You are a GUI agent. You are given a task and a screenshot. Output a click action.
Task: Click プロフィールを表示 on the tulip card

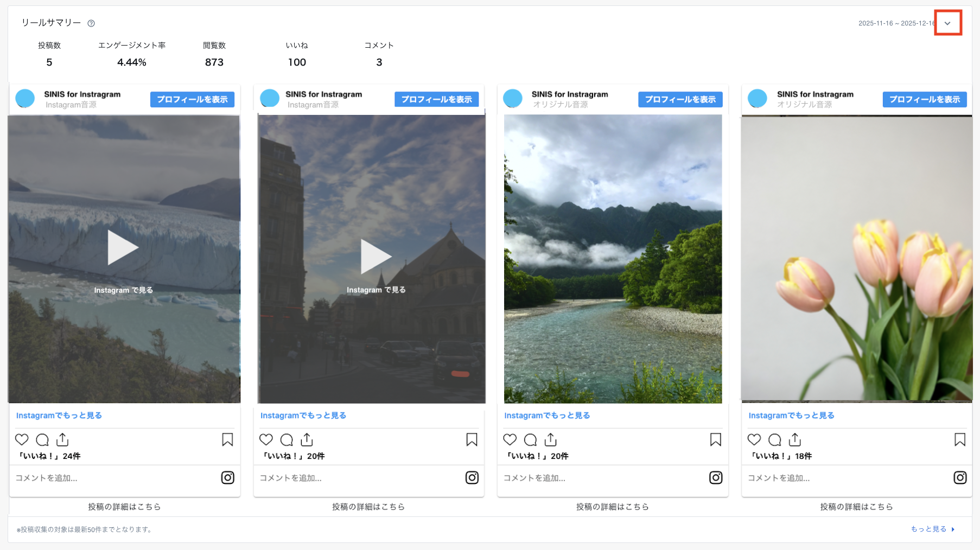[x=924, y=99]
